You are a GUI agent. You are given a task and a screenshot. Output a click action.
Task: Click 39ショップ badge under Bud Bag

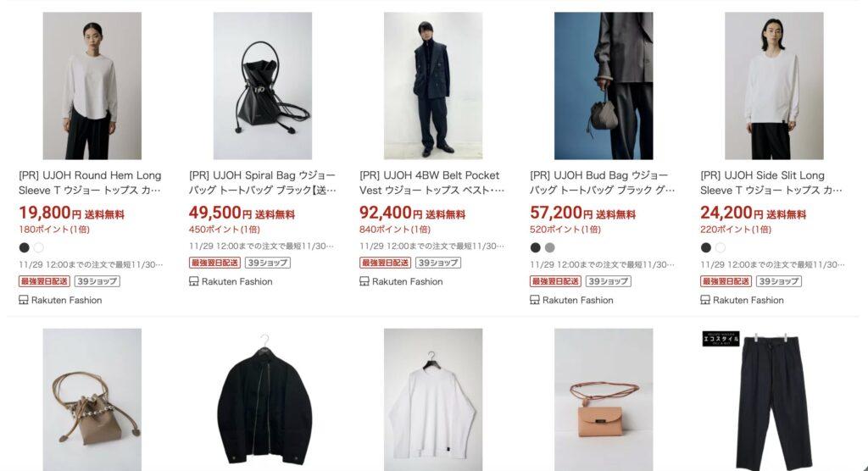point(609,281)
